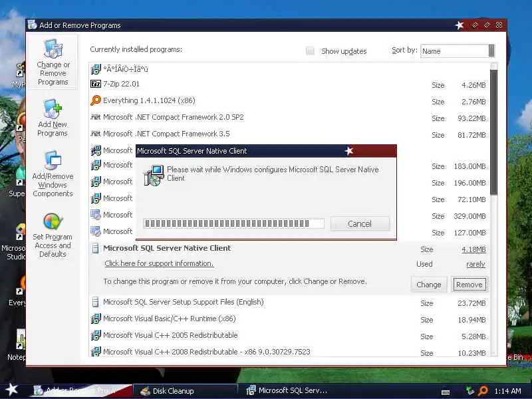Click the 93.22MB size value
Screen dimensions: 532x399
471,118
